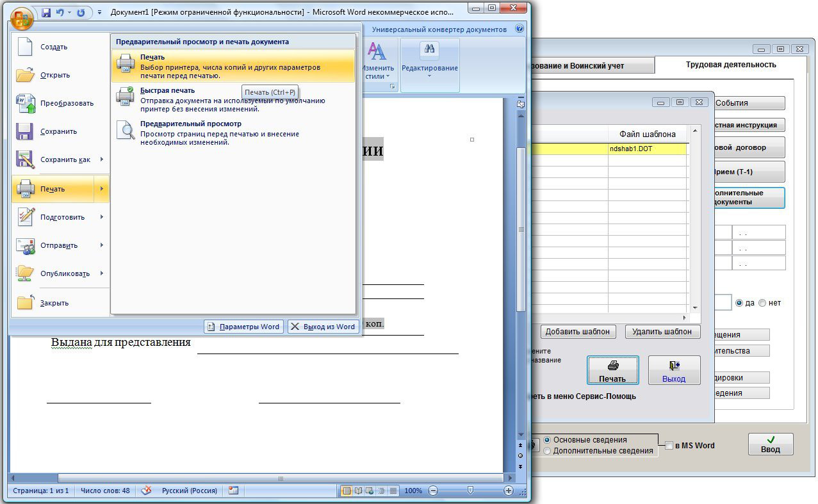Click the Предварительный просмотр magnifier icon
818x504 pixels.
tap(125, 130)
